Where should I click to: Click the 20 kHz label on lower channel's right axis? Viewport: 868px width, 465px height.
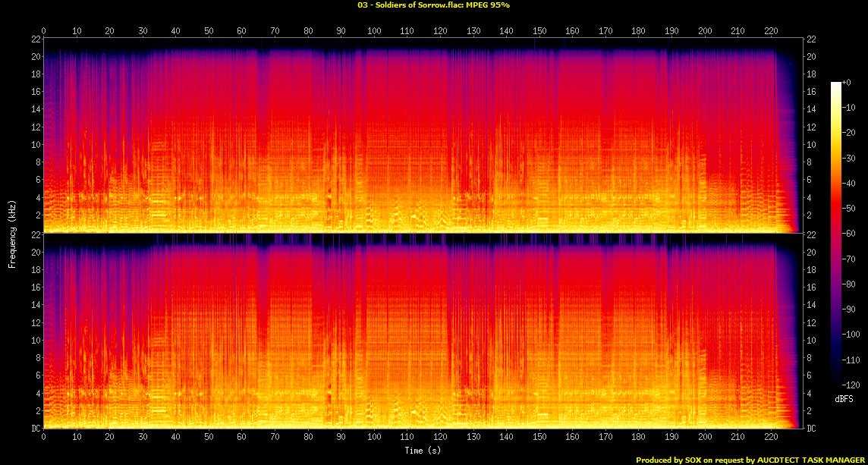(x=810, y=253)
